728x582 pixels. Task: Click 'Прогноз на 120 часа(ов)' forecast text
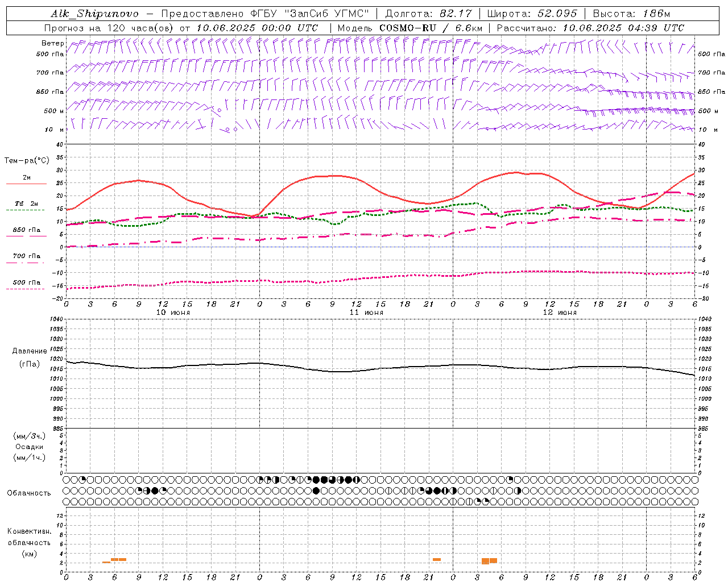click(x=109, y=28)
